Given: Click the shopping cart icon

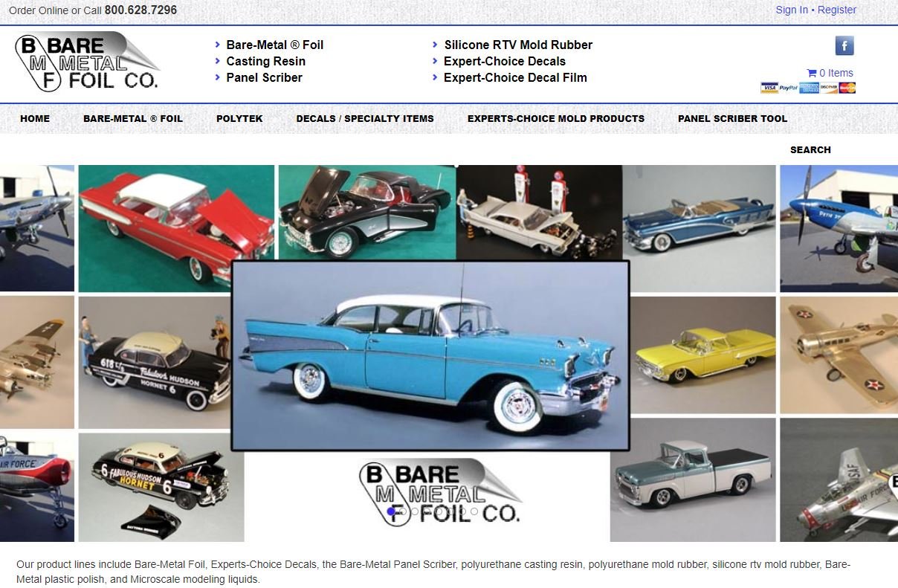Looking at the screenshot, I should click(x=812, y=73).
